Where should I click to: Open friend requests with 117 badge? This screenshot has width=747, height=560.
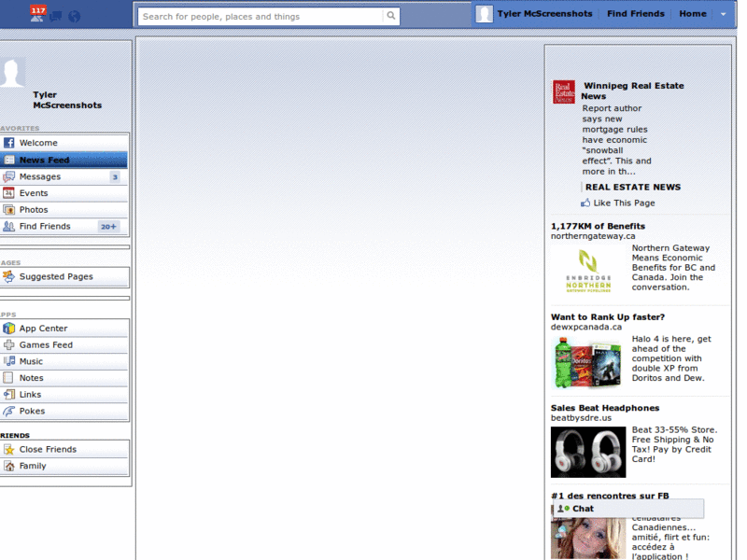point(36,13)
